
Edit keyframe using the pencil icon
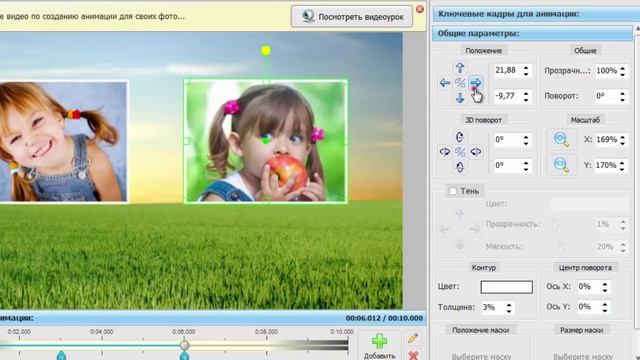413,338
